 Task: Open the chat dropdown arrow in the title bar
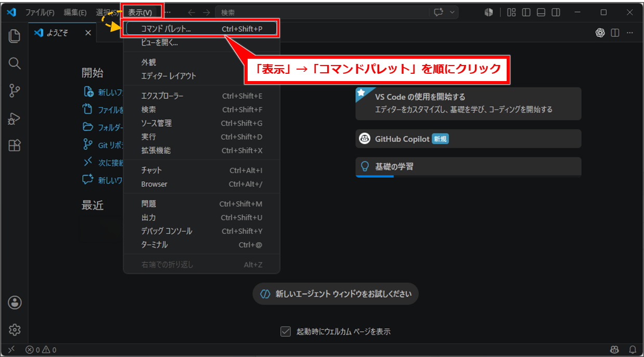[x=452, y=12]
